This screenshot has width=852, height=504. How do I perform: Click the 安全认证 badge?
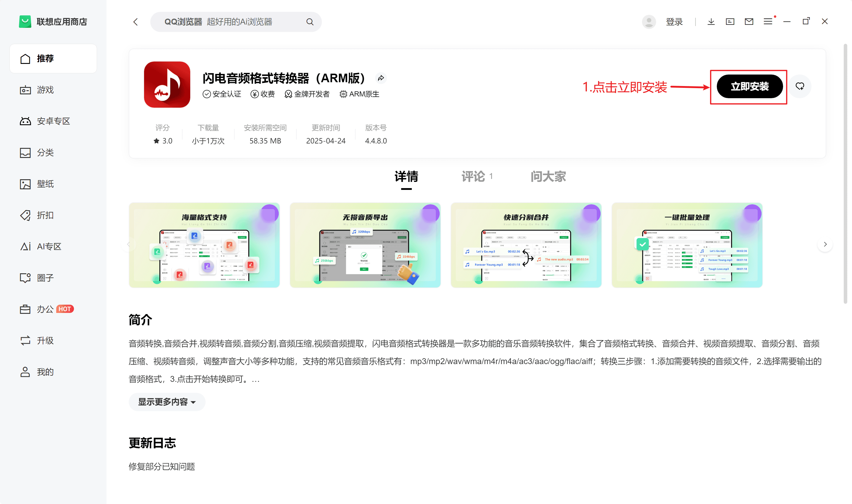(222, 94)
